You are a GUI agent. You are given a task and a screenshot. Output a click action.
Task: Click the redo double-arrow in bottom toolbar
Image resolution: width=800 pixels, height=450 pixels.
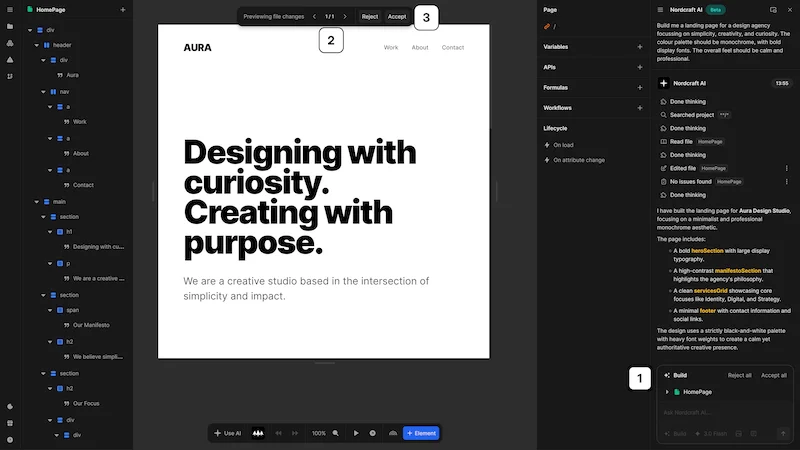click(295, 433)
